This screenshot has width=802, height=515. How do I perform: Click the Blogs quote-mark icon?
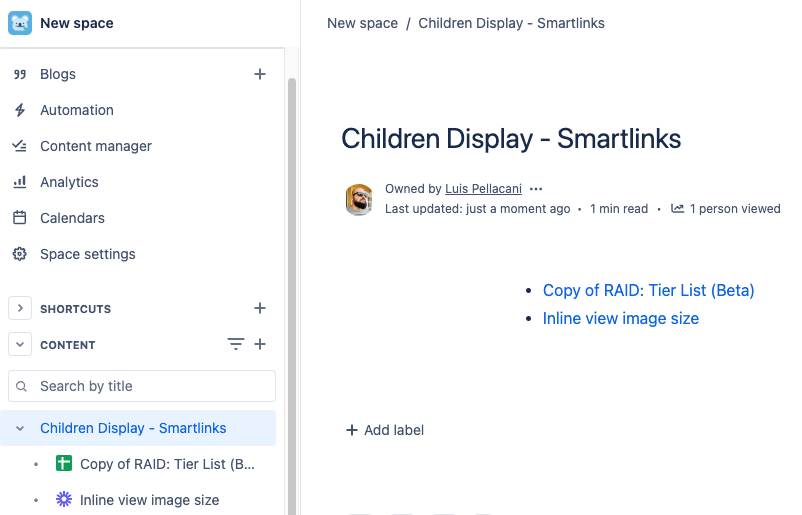click(x=19, y=74)
